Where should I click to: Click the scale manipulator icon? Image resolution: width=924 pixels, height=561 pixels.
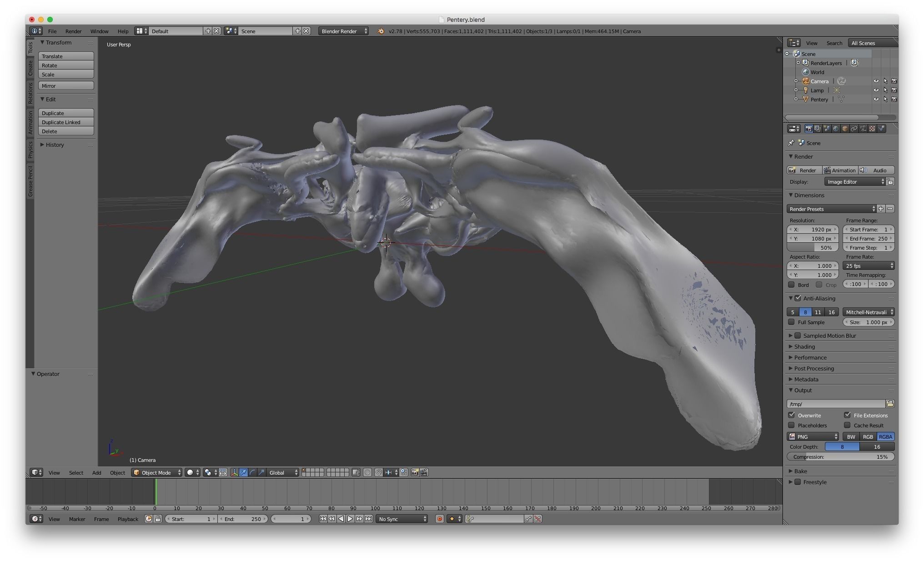pos(261,472)
